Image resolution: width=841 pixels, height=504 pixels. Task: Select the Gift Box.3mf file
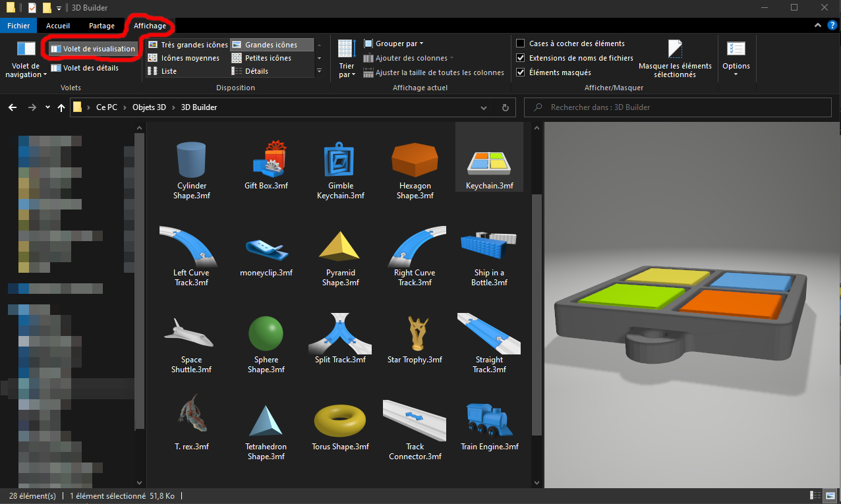pyautogui.click(x=266, y=158)
